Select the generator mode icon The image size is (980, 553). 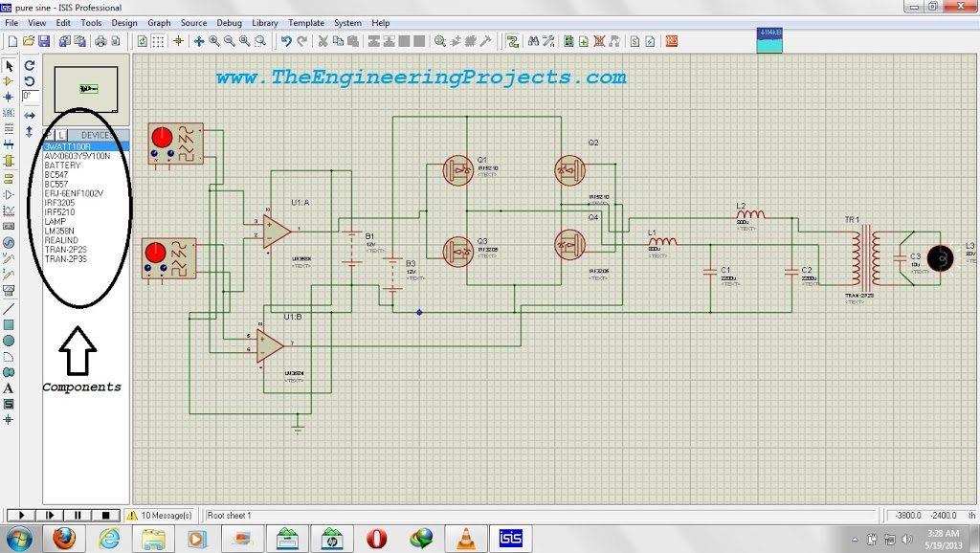click(x=8, y=243)
